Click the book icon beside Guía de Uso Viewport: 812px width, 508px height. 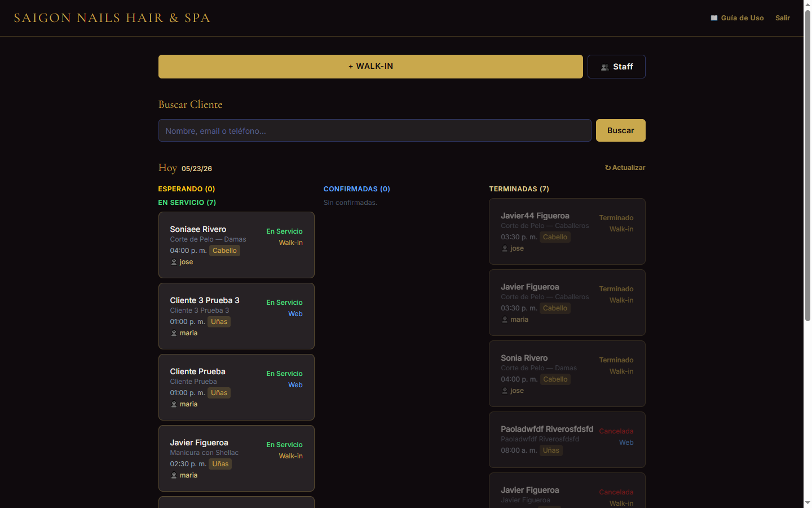click(x=714, y=18)
